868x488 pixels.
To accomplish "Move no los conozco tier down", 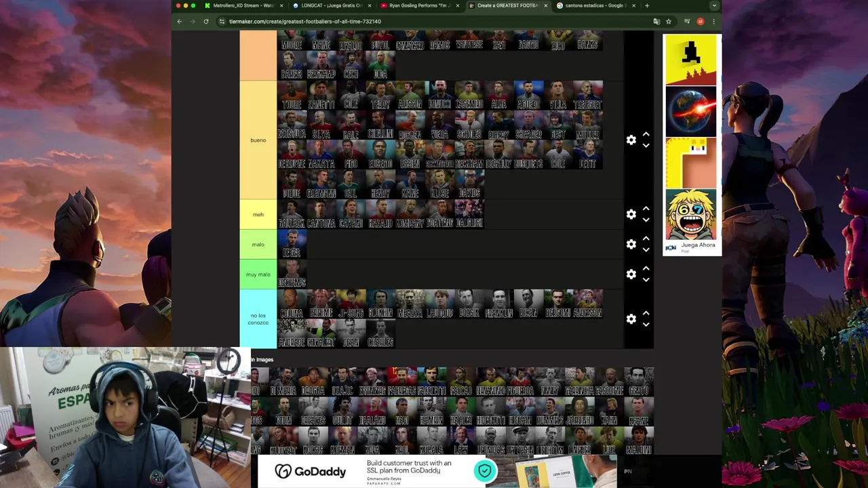I will coord(646,324).
